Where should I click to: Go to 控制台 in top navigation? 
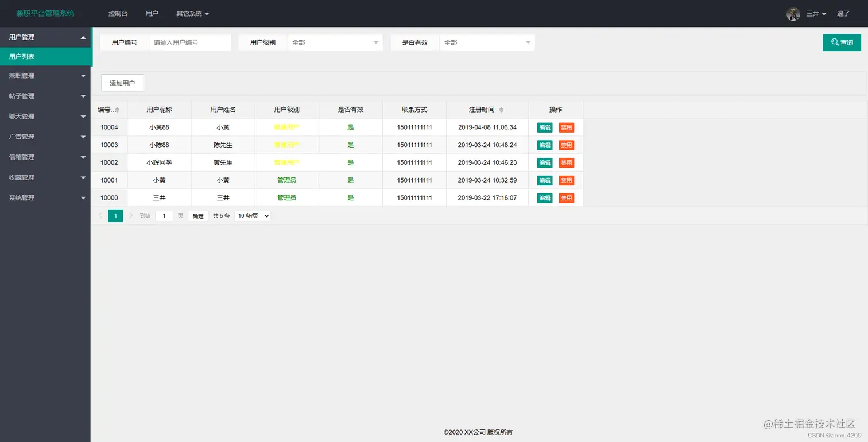118,14
